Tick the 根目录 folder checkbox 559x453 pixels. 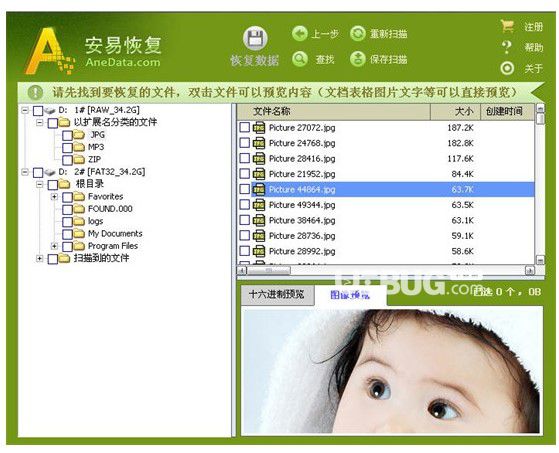52,185
